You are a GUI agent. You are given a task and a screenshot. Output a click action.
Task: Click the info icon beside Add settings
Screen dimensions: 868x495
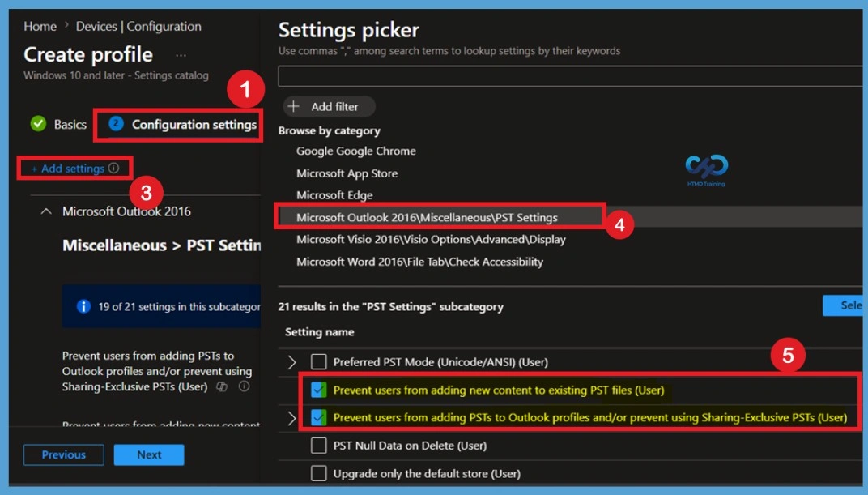tap(113, 169)
